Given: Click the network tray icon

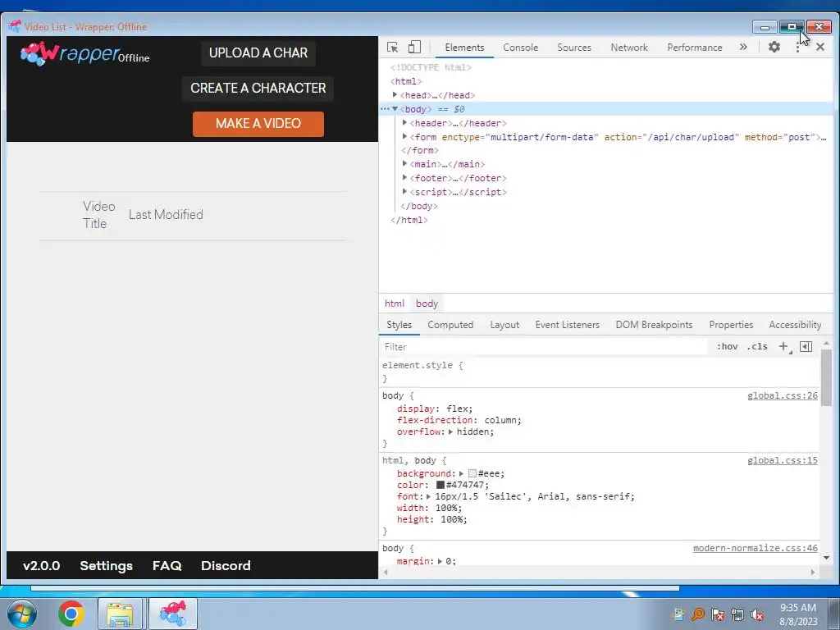Looking at the screenshot, I should pyautogui.click(x=737, y=614).
